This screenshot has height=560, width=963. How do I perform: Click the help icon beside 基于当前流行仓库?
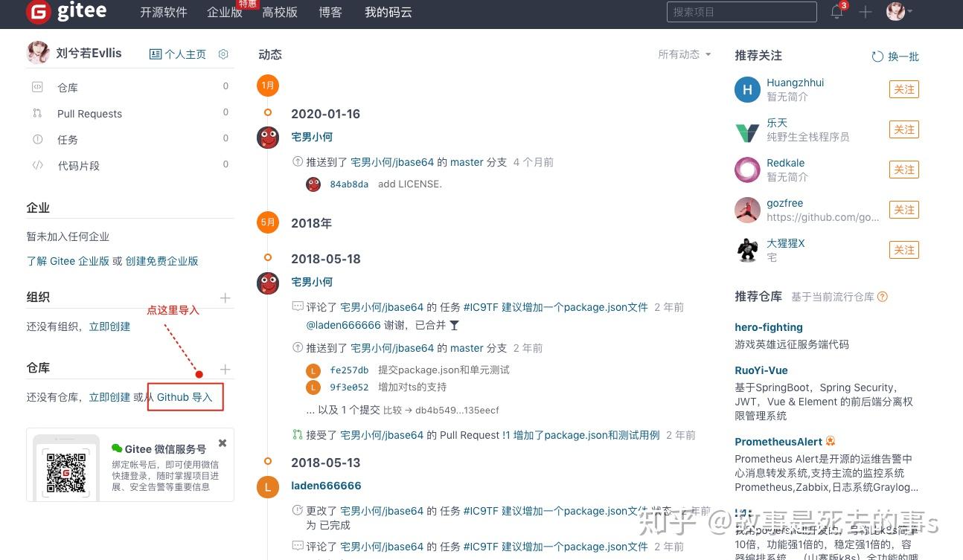pos(883,297)
